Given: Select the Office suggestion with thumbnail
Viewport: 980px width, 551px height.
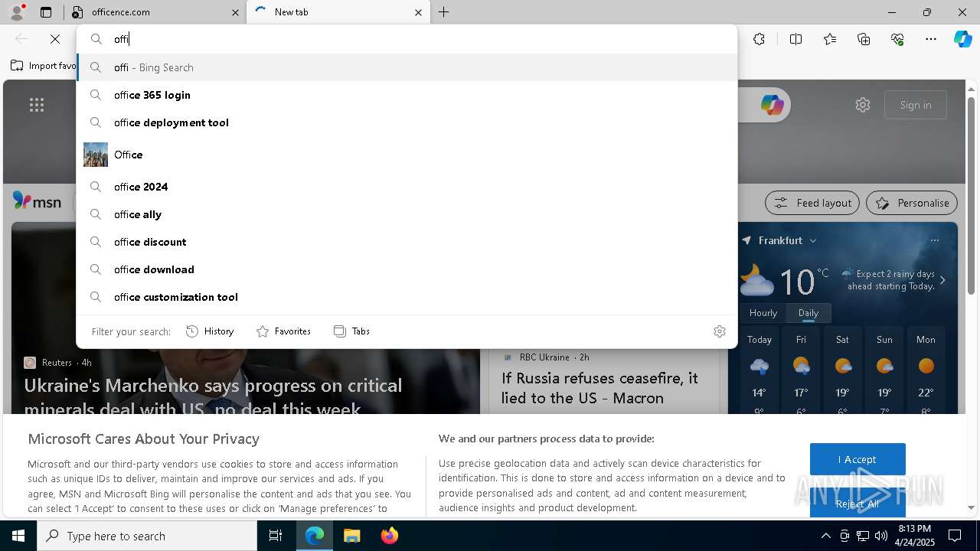Looking at the screenshot, I should pos(407,155).
